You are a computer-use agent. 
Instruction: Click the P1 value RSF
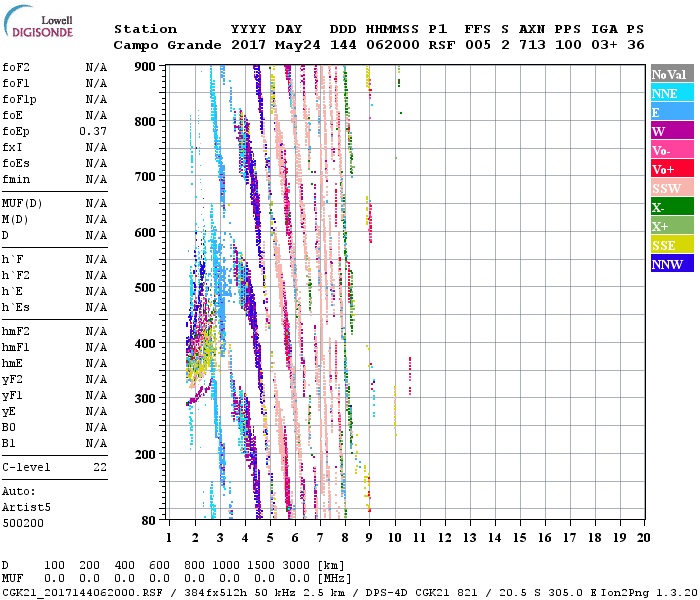pyautogui.click(x=442, y=45)
